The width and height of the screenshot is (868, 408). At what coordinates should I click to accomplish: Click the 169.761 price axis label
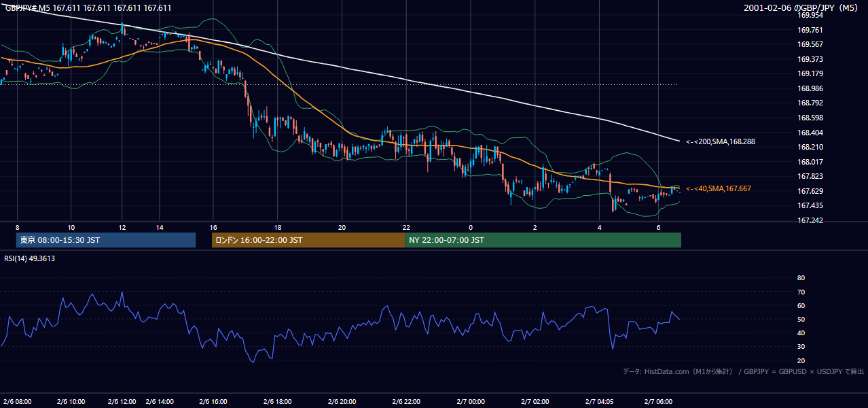(x=810, y=30)
